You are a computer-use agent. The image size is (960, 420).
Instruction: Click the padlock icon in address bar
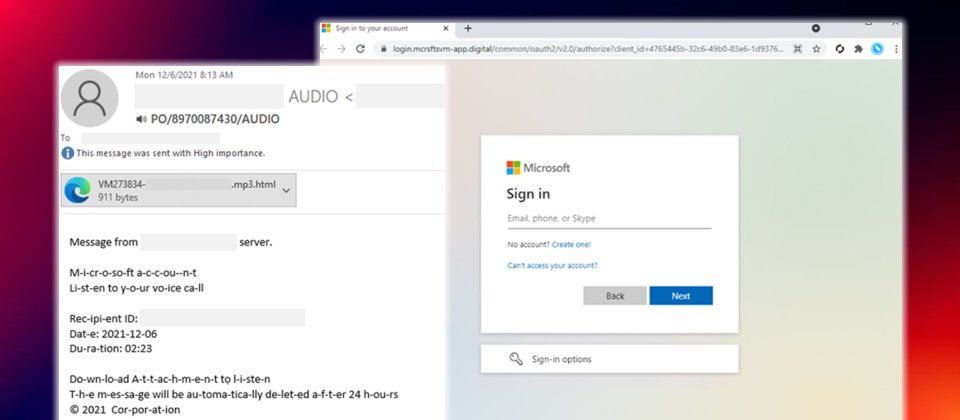381,48
